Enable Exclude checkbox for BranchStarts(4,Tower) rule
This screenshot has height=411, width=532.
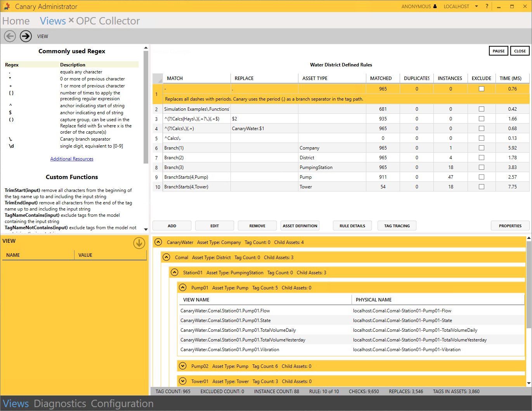pyautogui.click(x=482, y=187)
